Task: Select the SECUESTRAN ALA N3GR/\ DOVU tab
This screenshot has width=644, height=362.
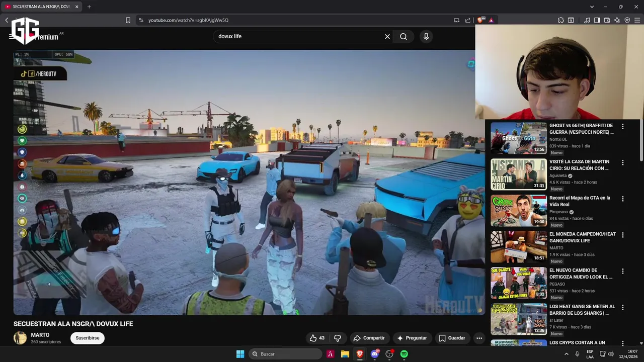Action: (x=42, y=7)
